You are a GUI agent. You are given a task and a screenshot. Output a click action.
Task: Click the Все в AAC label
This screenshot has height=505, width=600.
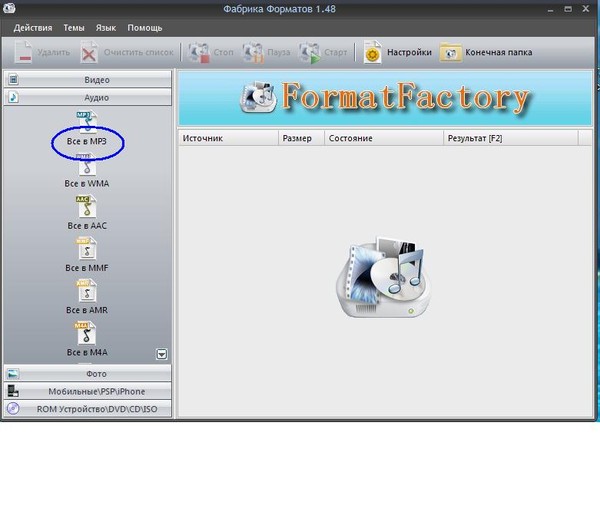point(87,226)
